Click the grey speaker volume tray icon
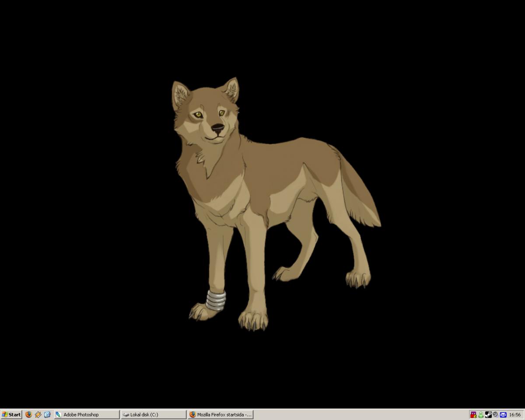This screenshot has height=420, width=525. click(x=495, y=414)
